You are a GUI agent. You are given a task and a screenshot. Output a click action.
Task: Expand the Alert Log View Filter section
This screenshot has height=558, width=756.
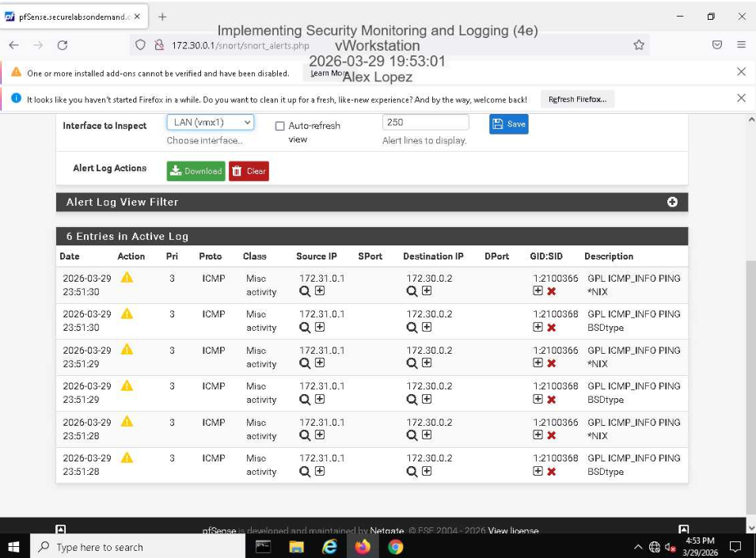click(672, 202)
